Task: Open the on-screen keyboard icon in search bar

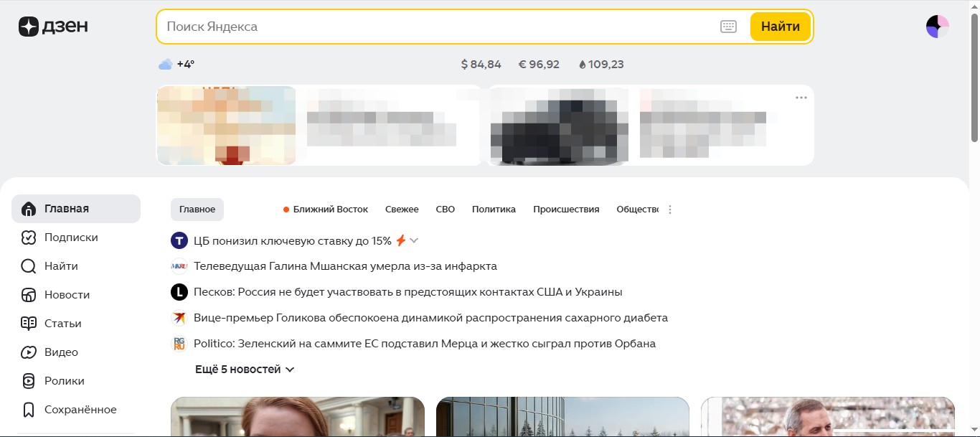Action: pos(728,26)
